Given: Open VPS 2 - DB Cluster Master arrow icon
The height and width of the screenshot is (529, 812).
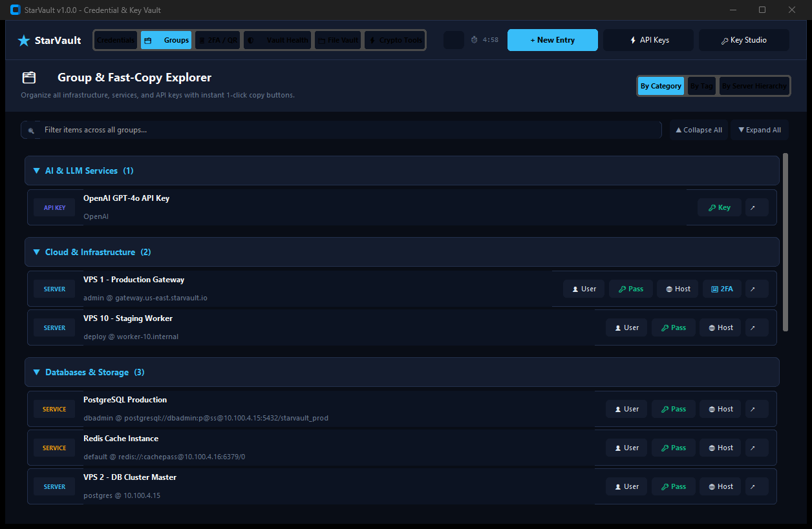Looking at the screenshot, I should 756,486.
